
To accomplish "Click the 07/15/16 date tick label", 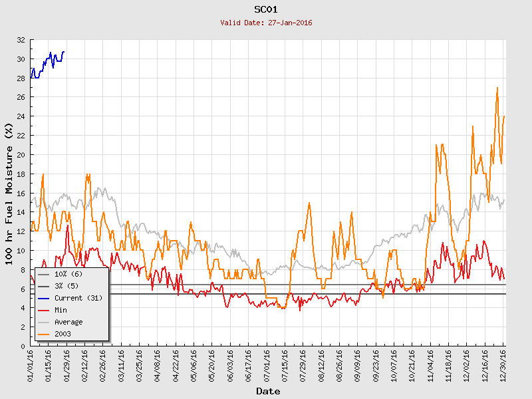I will tap(285, 366).
